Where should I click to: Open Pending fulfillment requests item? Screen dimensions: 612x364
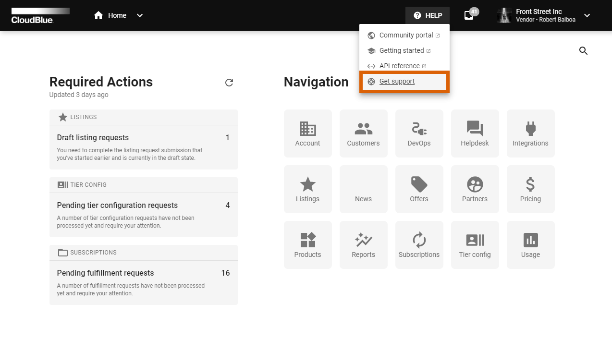pyautogui.click(x=143, y=281)
